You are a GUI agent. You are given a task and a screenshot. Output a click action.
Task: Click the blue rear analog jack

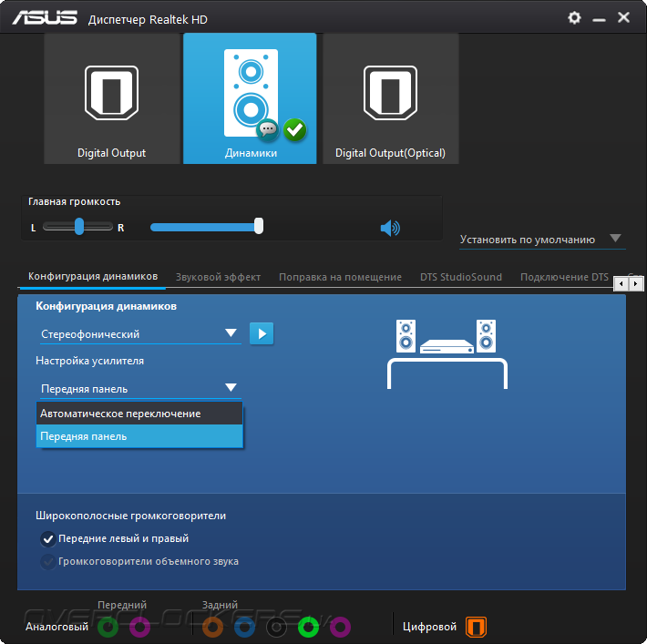(x=245, y=627)
